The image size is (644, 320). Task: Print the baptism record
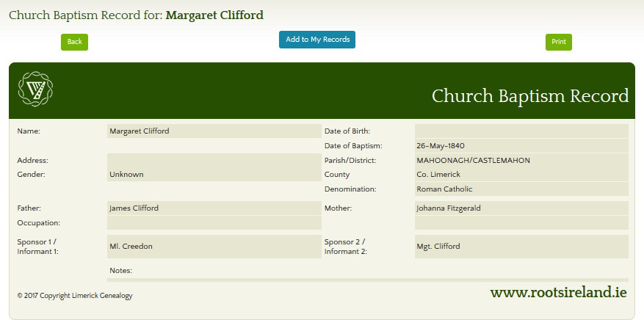[x=558, y=42]
